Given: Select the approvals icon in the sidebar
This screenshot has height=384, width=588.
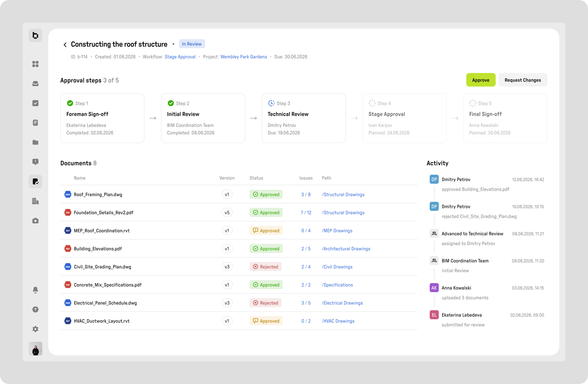Looking at the screenshot, I should (35, 181).
